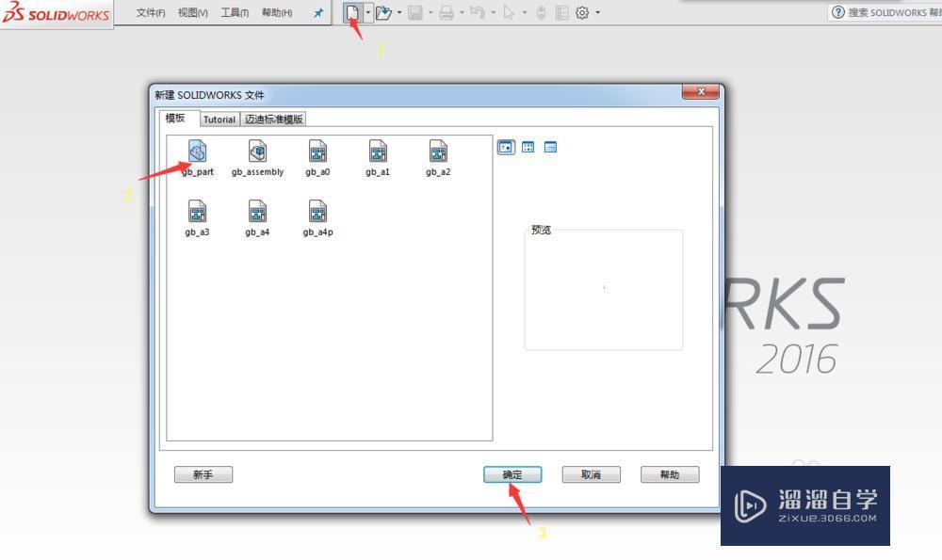Open the New document dropdown arrow
942x560 pixels.
coord(368,12)
